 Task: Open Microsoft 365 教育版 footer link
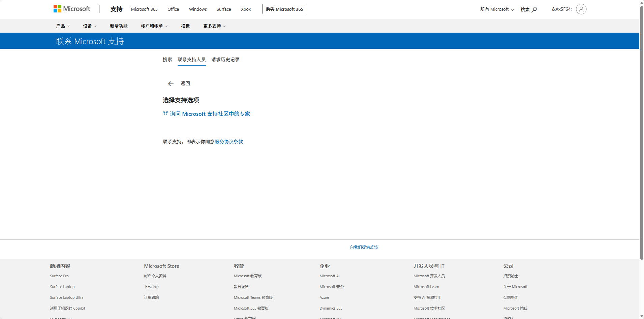[x=251, y=308]
